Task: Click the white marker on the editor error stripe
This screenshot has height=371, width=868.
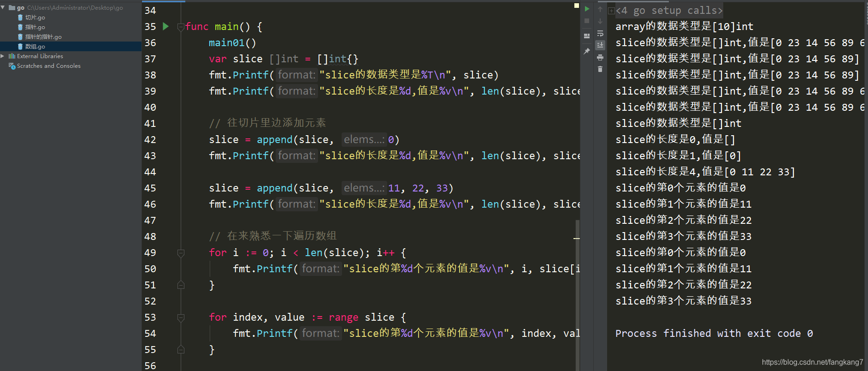Action: coord(577,239)
